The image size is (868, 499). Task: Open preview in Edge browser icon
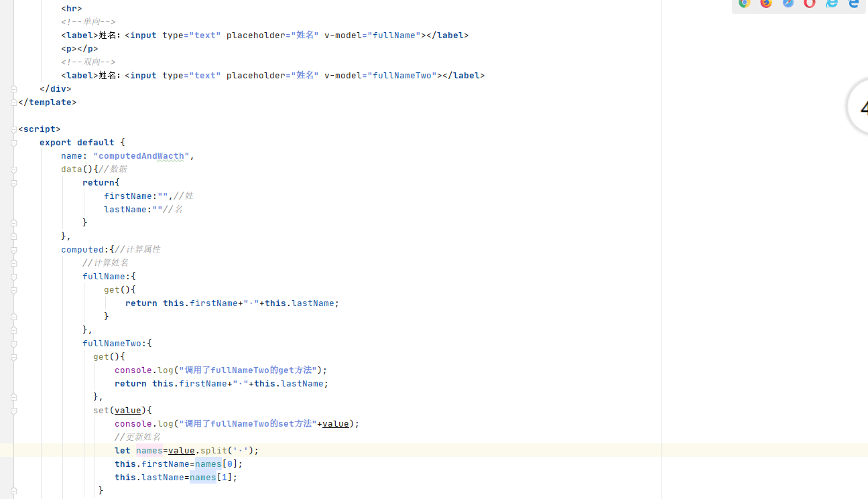pyautogui.click(x=854, y=3)
